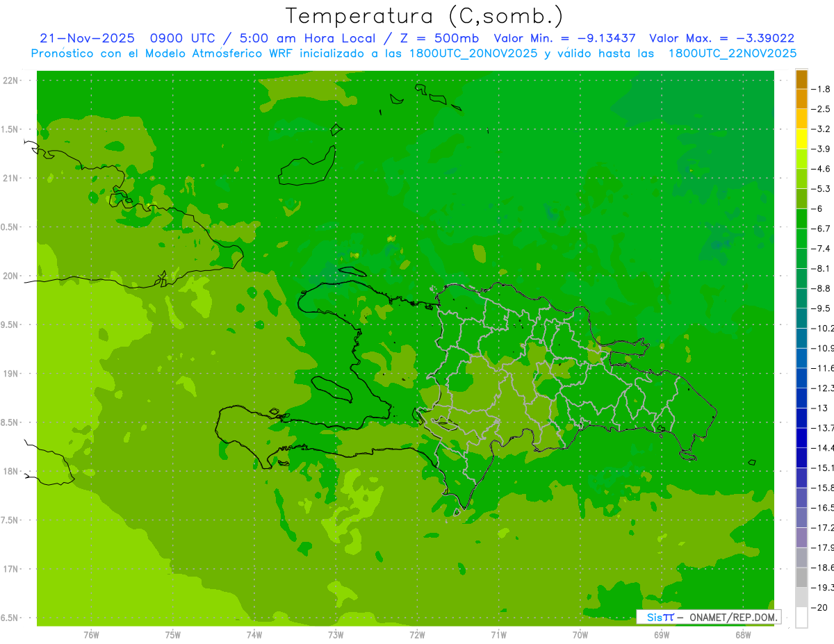834x644 pixels.
Task: Pick the color bar swatch between -17.2 and -17.9
Action: pyautogui.click(x=801, y=538)
